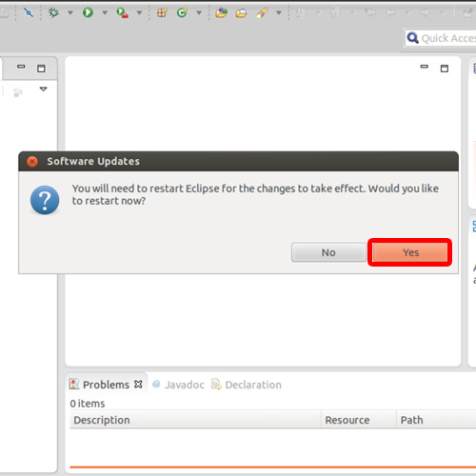Click the Open Task folder icon
The height and width of the screenshot is (476, 476).
(x=241, y=13)
